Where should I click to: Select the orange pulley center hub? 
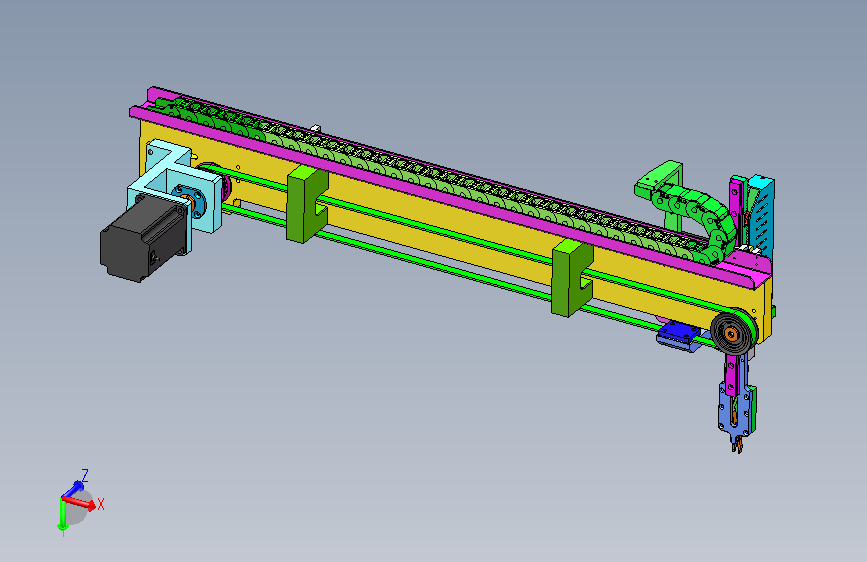(x=730, y=334)
